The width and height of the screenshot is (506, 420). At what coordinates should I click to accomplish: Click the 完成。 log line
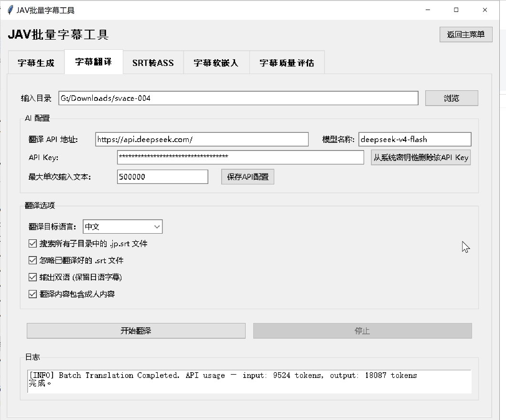[40, 384]
